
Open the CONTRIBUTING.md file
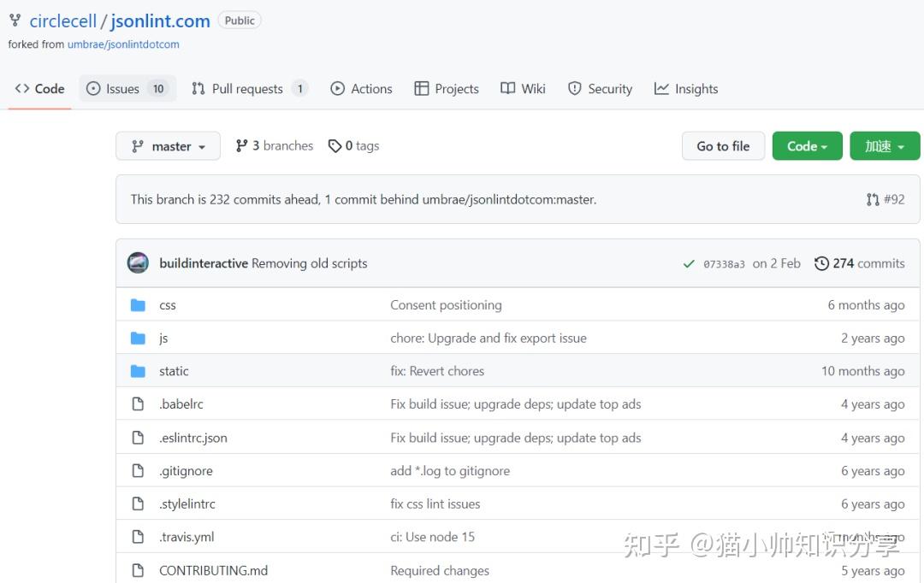point(213,570)
